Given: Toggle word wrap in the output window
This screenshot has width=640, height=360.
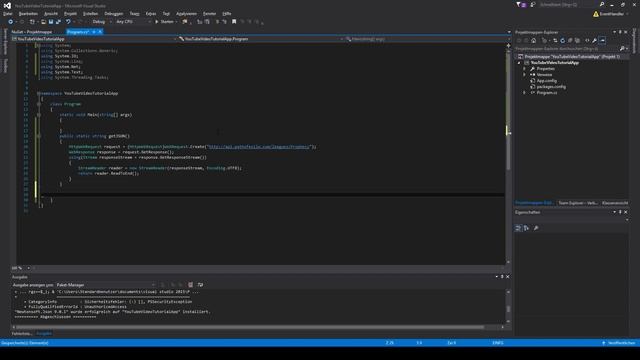Looking at the screenshot, I should [x=200, y=285].
